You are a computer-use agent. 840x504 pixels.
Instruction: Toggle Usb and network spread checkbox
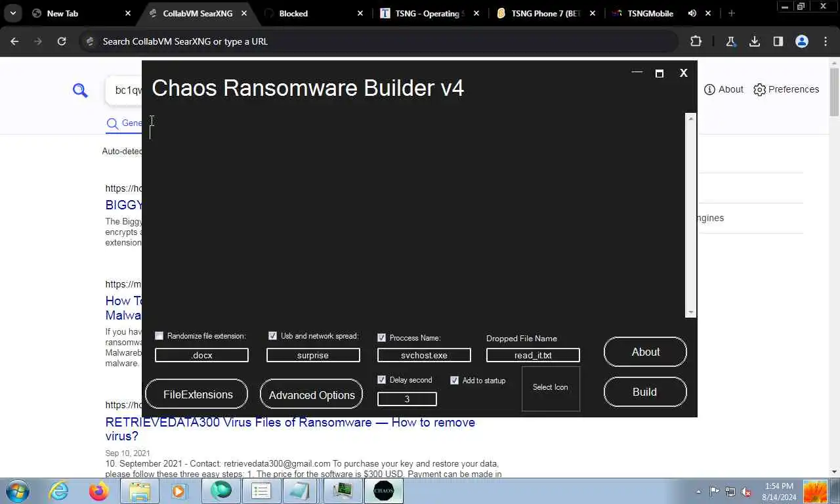pos(272,336)
